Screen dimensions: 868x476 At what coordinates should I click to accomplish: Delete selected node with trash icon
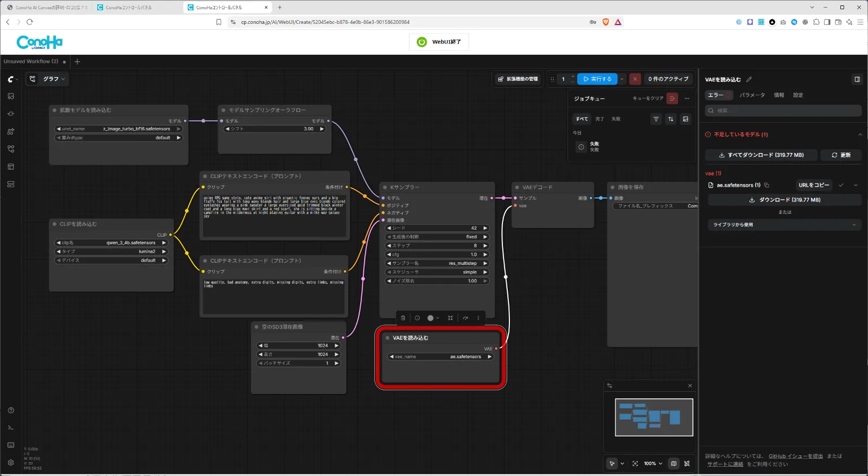(403, 318)
